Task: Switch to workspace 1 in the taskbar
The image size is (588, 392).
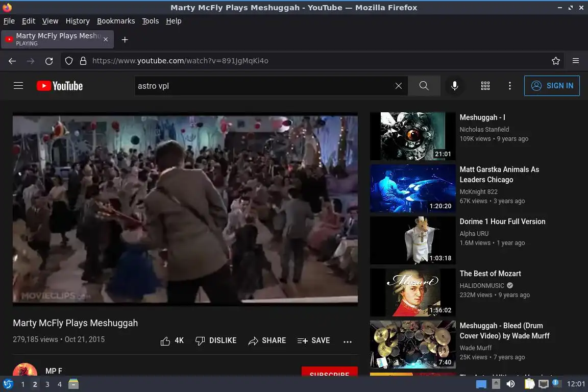Action: tap(23, 384)
